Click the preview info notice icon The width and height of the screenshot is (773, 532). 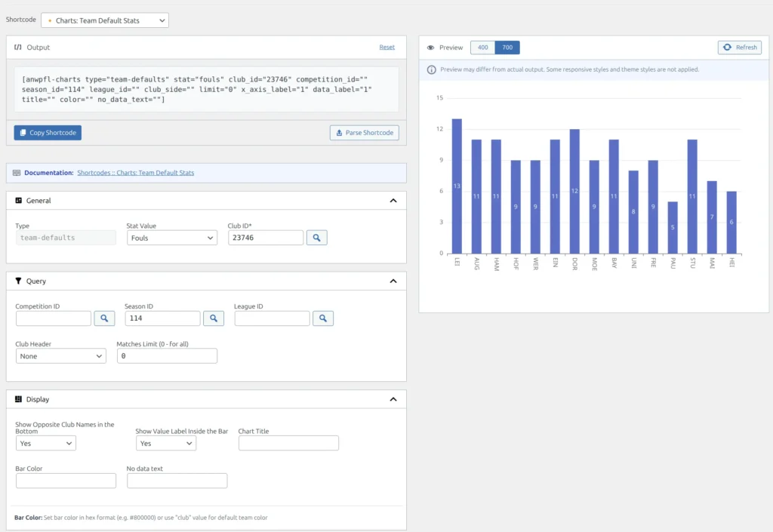tap(431, 69)
